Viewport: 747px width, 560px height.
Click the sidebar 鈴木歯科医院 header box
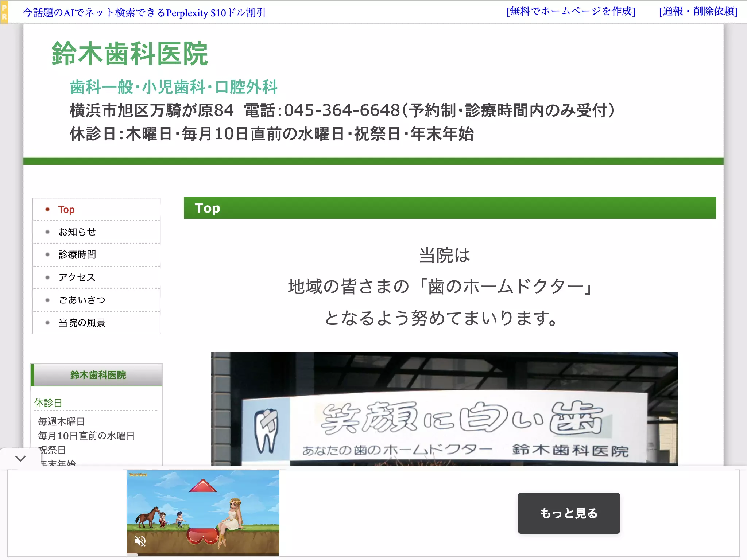(97, 375)
